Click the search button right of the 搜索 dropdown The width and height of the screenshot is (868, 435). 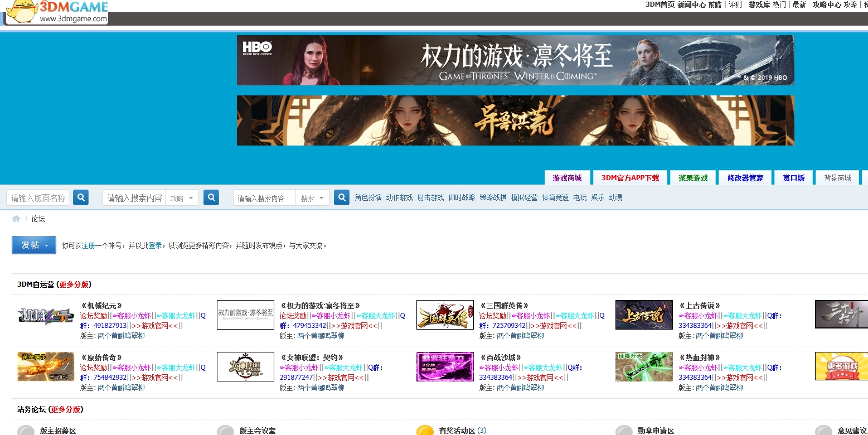click(x=342, y=197)
